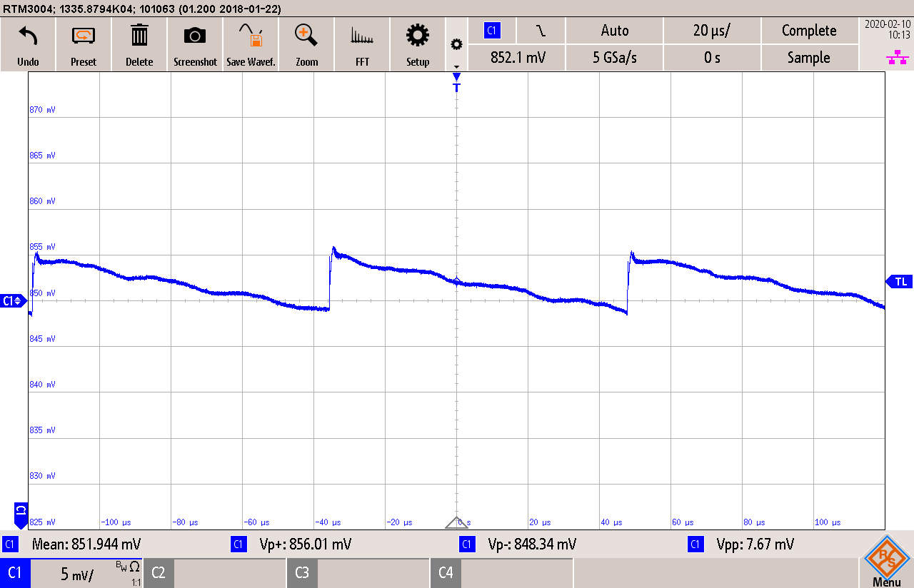Image resolution: width=914 pixels, height=588 pixels.
Task: Click the Delete trash can icon
Action: pos(139,35)
